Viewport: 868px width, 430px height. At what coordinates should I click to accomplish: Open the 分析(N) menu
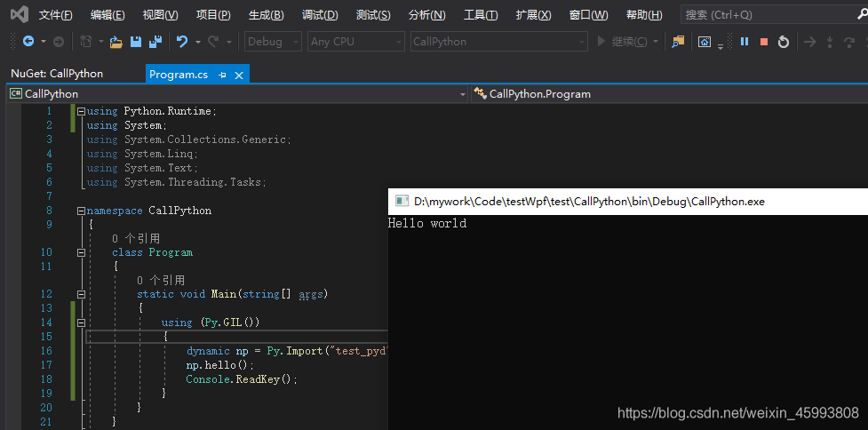tap(426, 15)
